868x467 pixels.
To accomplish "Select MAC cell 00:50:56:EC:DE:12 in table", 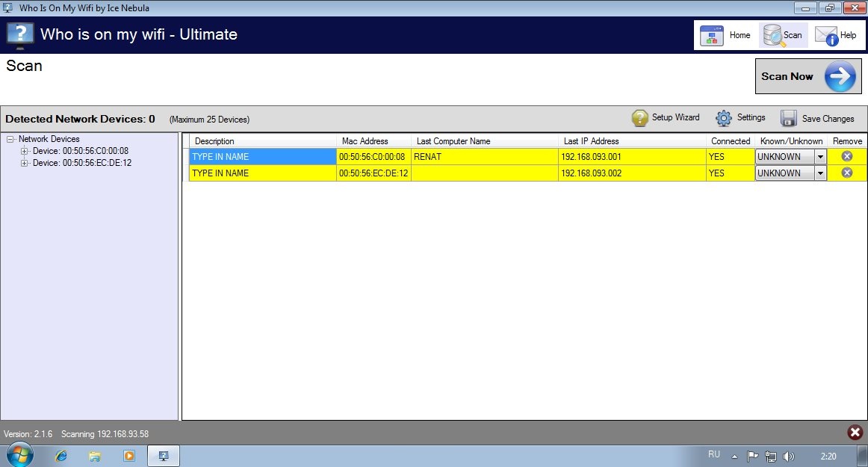I will coord(373,173).
